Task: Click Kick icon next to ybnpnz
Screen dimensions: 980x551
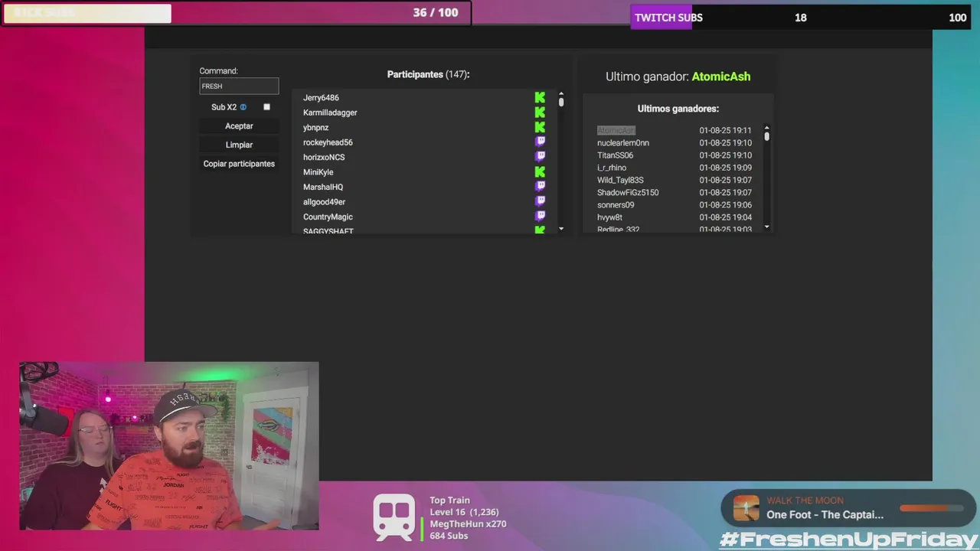Action: click(540, 127)
